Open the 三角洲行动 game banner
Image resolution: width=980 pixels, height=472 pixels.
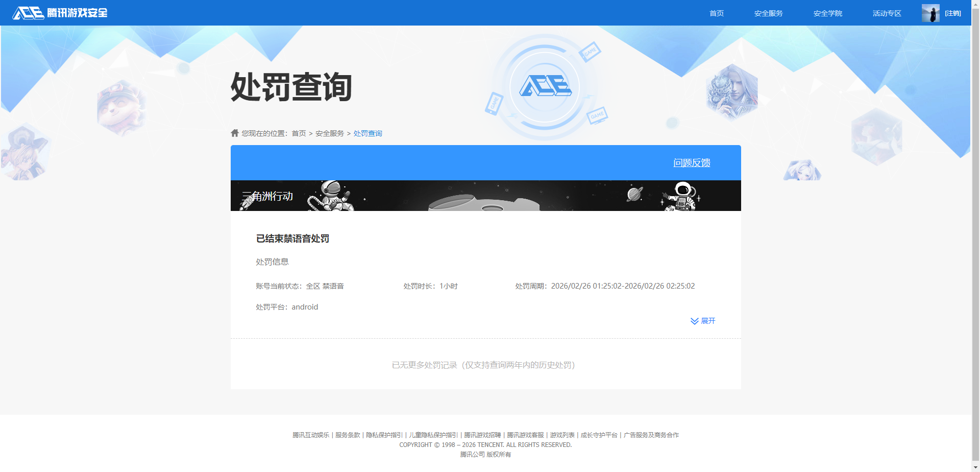pyautogui.click(x=267, y=196)
